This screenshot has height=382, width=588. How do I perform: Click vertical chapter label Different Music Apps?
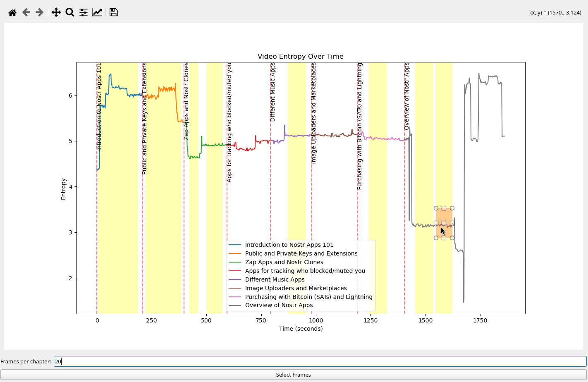pos(272,92)
